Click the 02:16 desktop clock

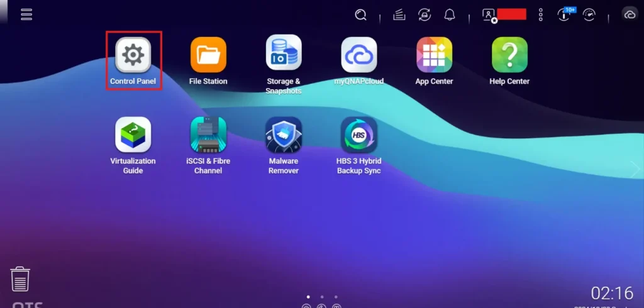pyautogui.click(x=612, y=293)
